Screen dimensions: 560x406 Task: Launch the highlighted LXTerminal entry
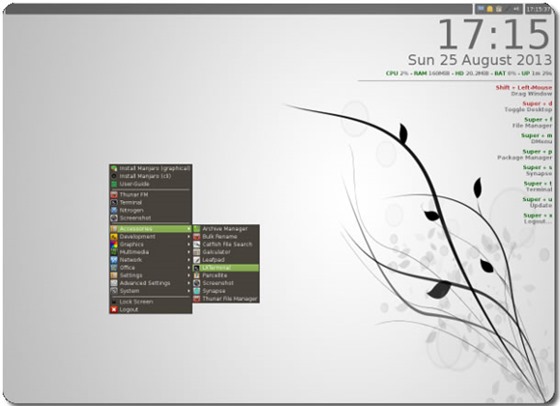(226, 267)
